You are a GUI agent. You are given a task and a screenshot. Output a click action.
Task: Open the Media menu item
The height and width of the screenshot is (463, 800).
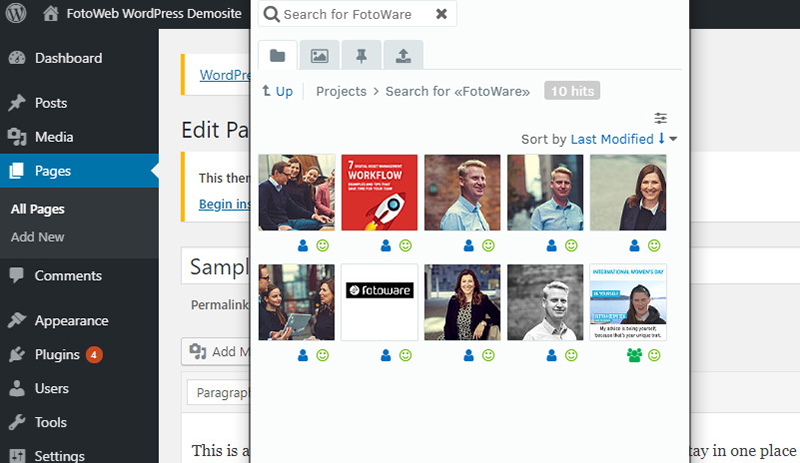[53, 137]
